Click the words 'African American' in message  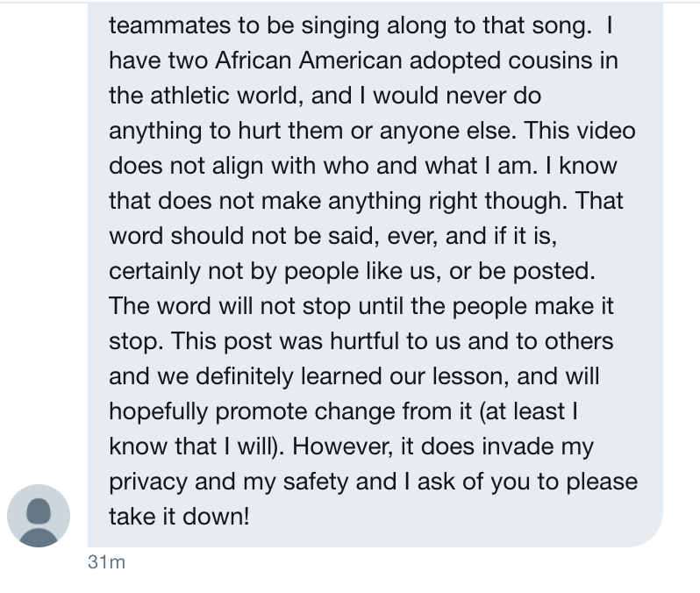pyautogui.click(x=309, y=61)
